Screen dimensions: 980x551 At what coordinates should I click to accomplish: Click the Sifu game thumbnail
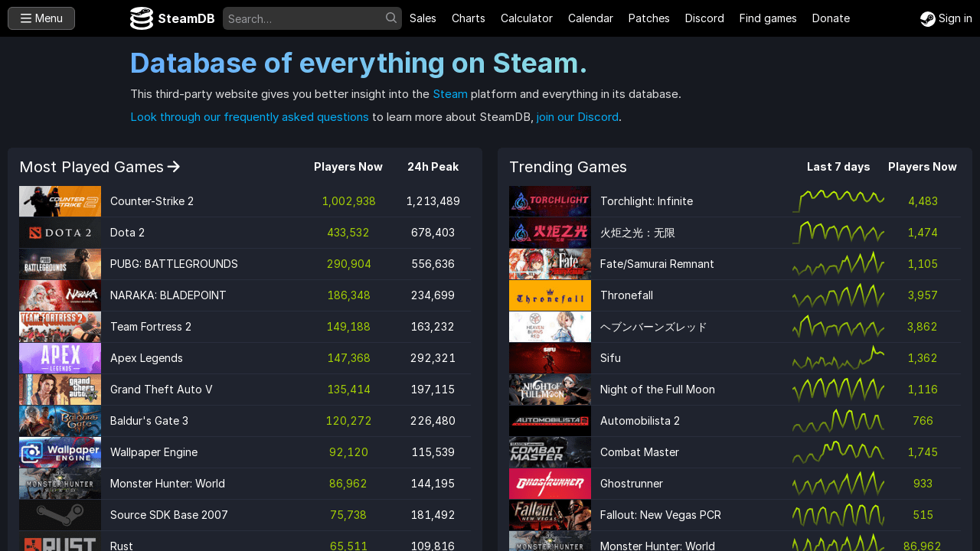(x=550, y=358)
